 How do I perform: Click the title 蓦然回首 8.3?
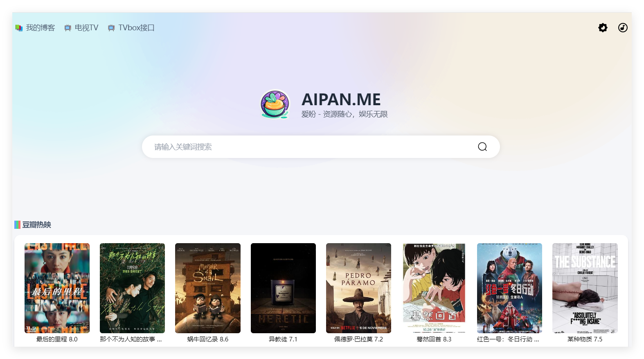pos(434,339)
